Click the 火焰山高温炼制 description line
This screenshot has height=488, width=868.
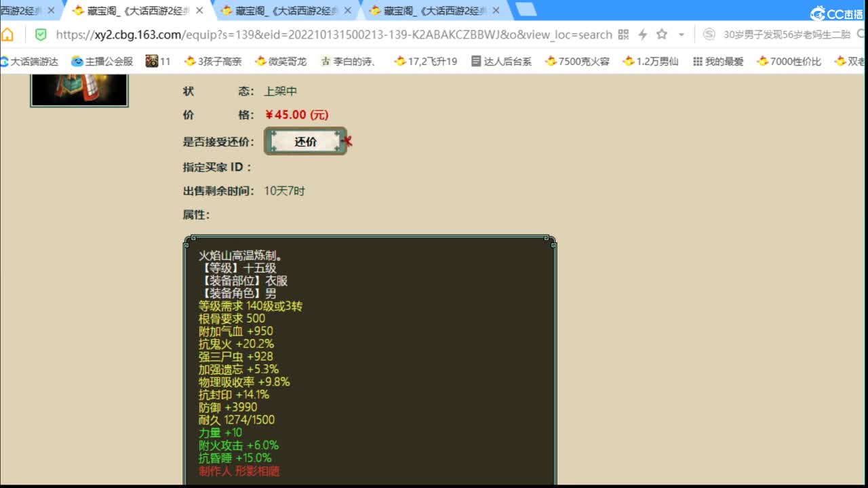point(240,256)
